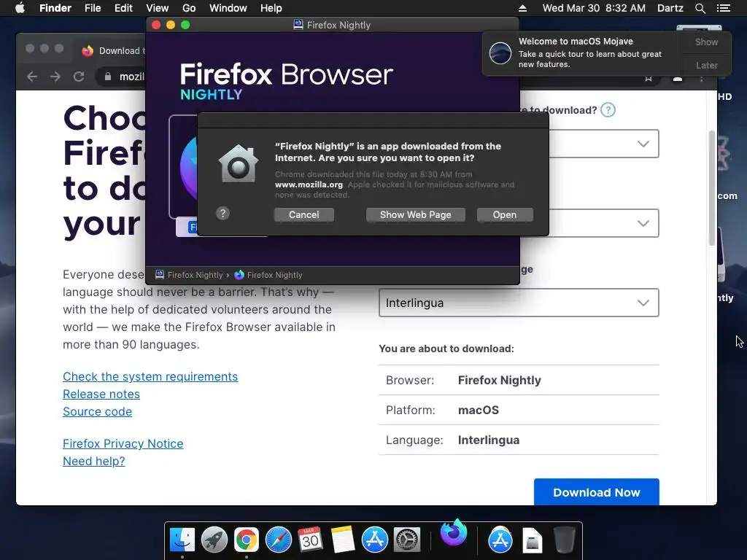Open the Help menu
The image size is (747, 560).
coord(271,8)
